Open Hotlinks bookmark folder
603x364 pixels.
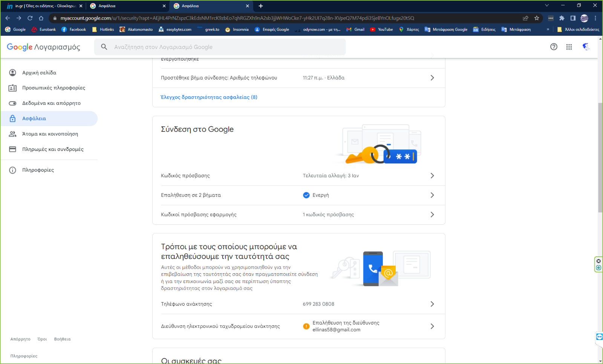click(103, 29)
